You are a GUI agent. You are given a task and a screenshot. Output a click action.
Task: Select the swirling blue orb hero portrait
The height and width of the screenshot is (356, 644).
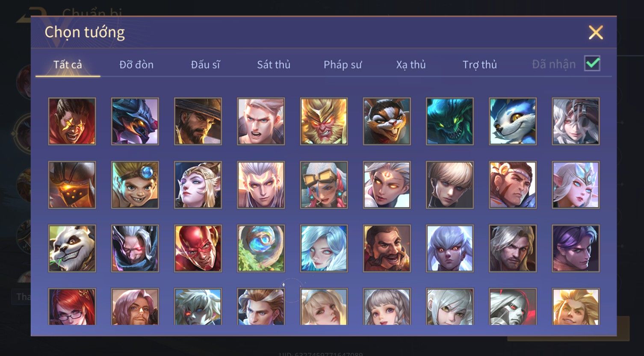point(261,249)
